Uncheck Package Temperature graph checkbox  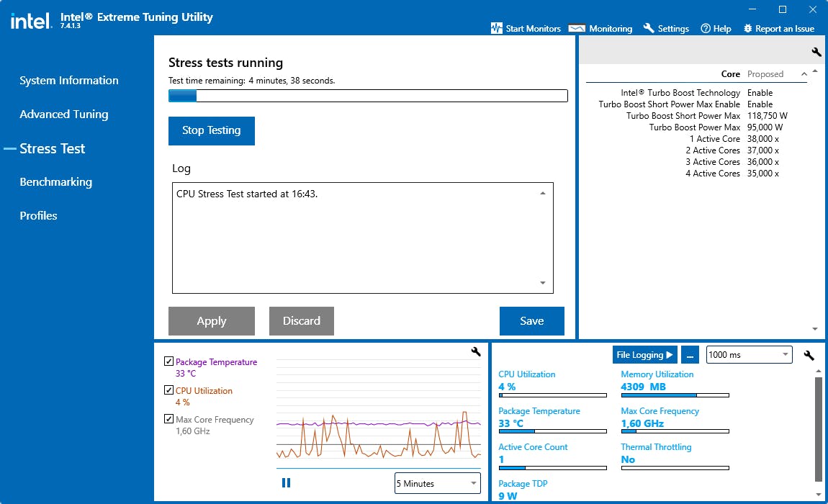[x=169, y=361]
